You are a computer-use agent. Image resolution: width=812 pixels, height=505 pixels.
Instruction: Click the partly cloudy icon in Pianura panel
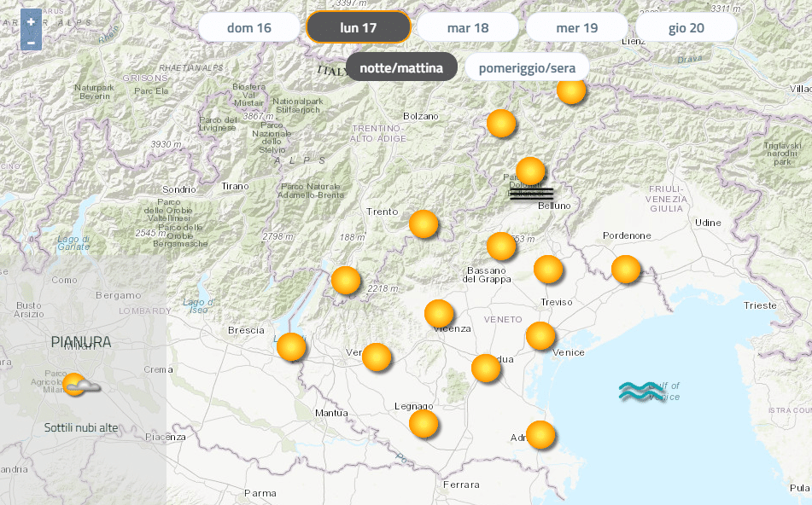[x=80, y=386]
